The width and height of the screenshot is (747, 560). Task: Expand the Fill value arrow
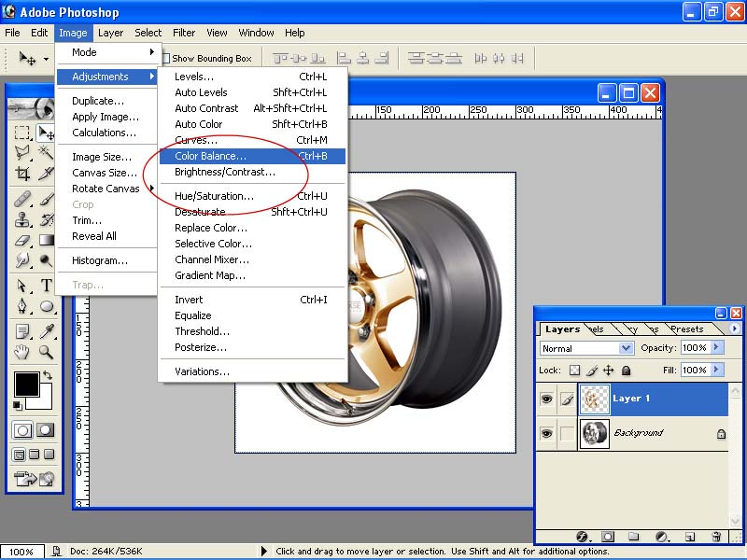(716, 370)
